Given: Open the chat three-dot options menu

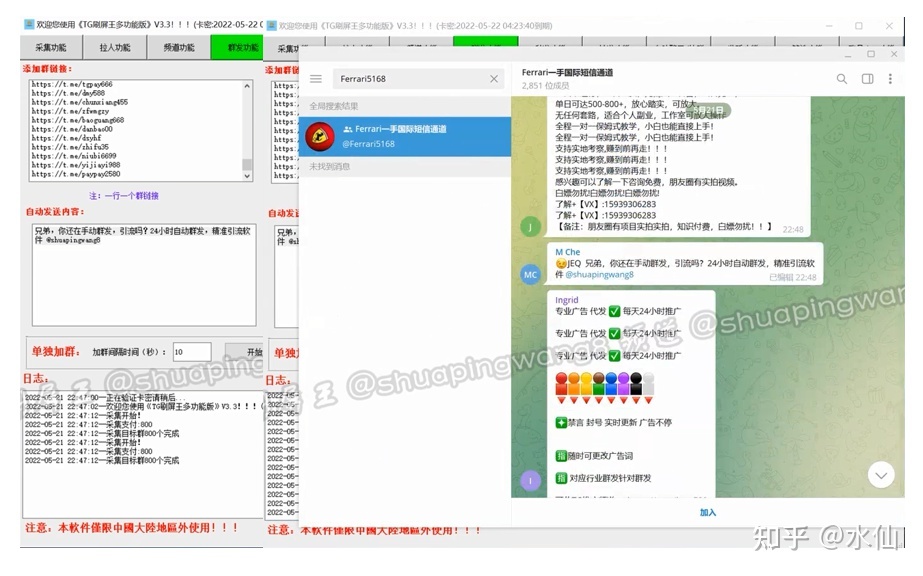Looking at the screenshot, I should [890, 79].
